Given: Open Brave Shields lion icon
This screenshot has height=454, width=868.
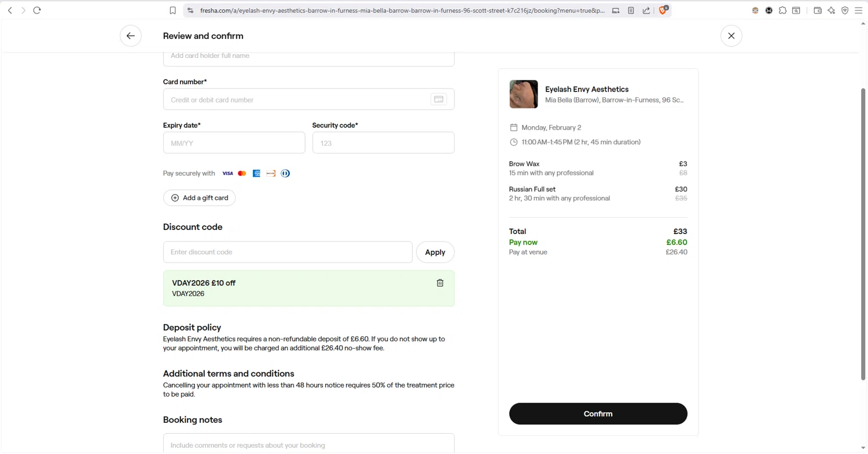Looking at the screenshot, I should click(663, 10).
